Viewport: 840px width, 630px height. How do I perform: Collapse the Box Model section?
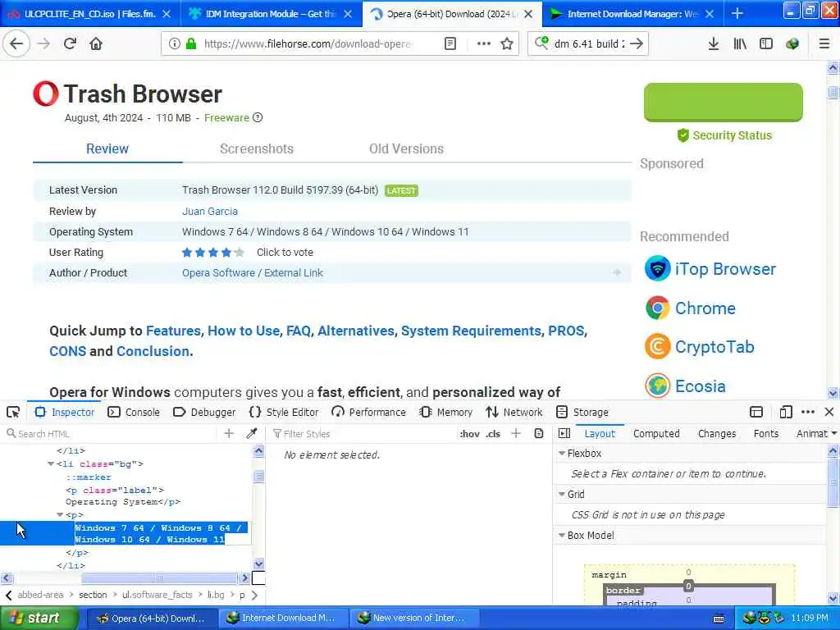click(x=561, y=535)
